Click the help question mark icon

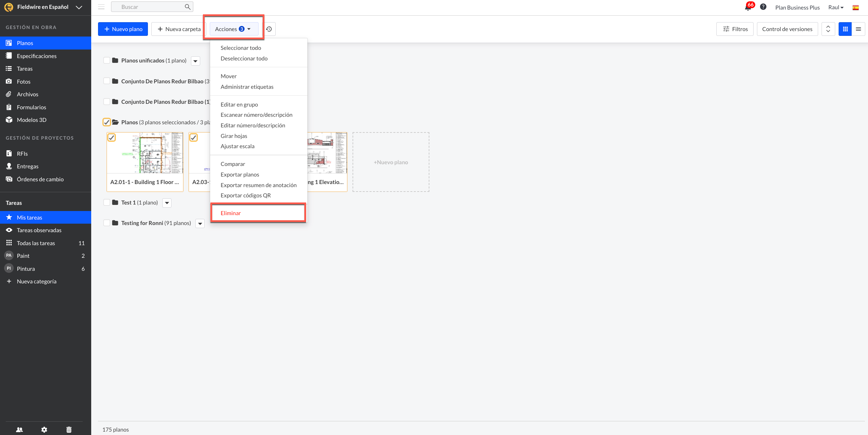click(x=763, y=7)
